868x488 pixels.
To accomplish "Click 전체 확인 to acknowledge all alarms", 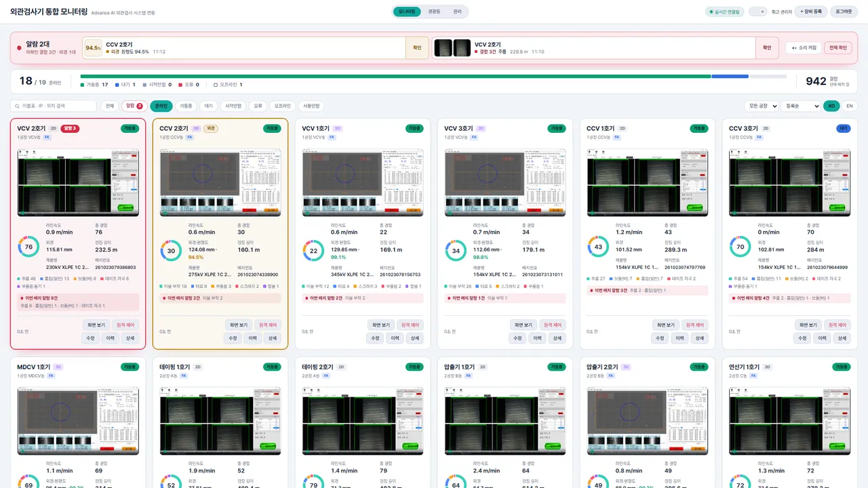I will [838, 48].
